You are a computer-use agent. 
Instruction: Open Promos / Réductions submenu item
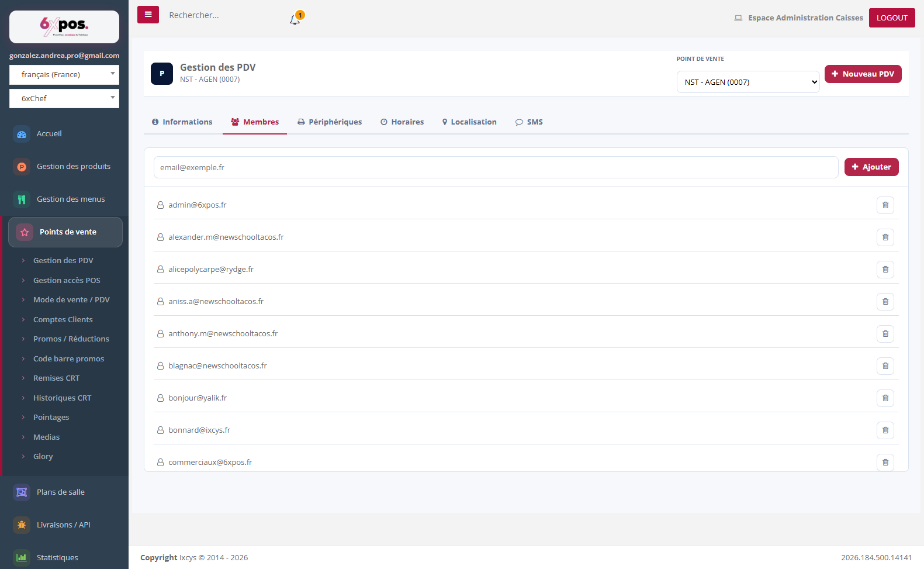[71, 339]
